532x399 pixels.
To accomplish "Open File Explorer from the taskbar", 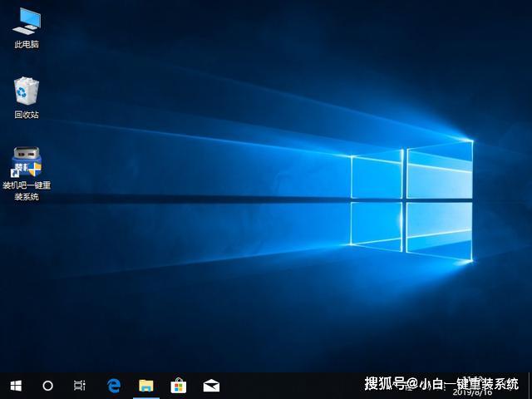I will click(146, 386).
